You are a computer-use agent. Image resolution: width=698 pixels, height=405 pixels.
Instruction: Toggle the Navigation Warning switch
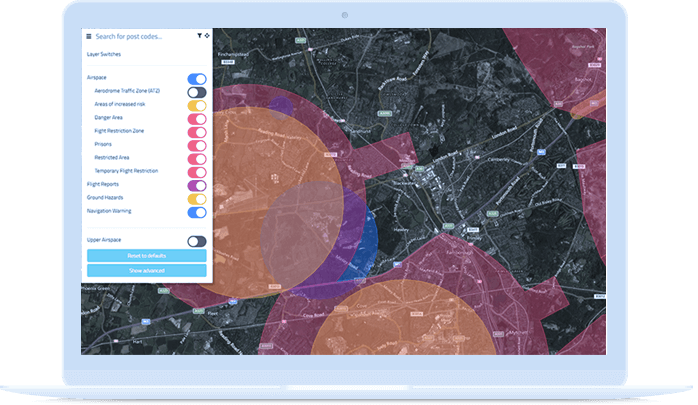[197, 213]
